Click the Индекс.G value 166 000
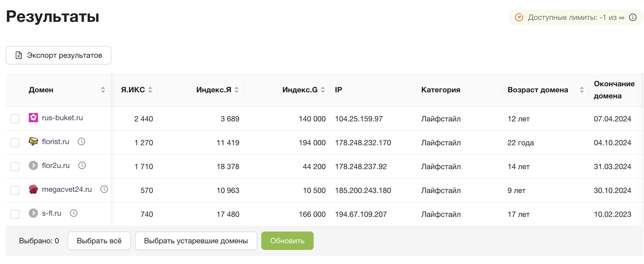 tap(312, 214)
